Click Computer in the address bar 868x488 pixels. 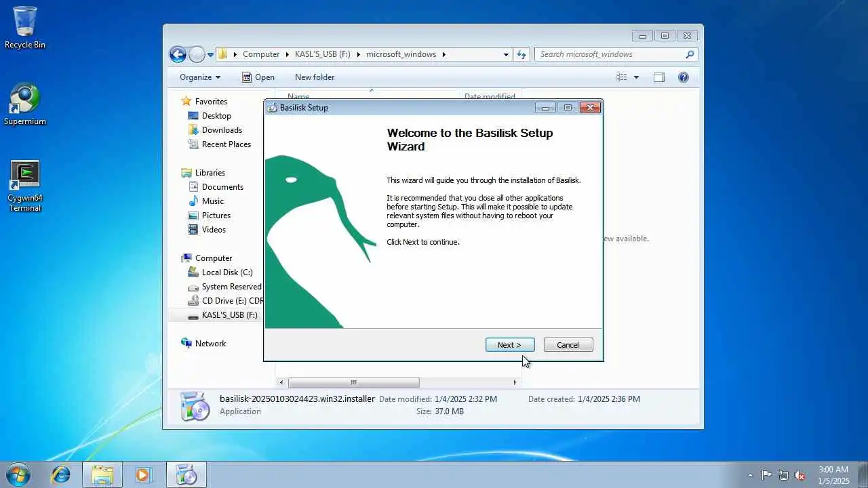(261, 54)
